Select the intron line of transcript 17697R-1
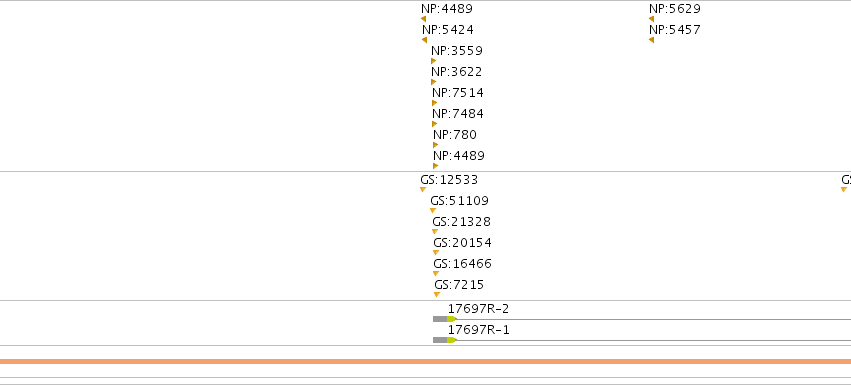The height and width of the screenshot is (385, 851). (x=653, y=340)
